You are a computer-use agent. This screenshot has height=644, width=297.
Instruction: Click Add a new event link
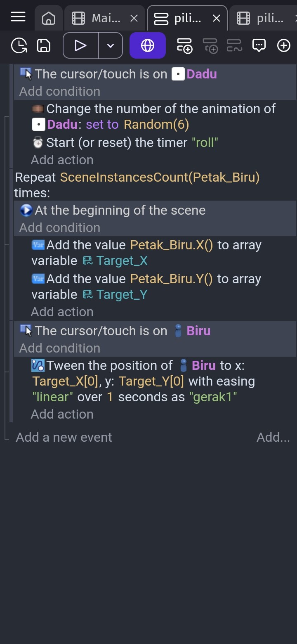[x=64, y=437]
